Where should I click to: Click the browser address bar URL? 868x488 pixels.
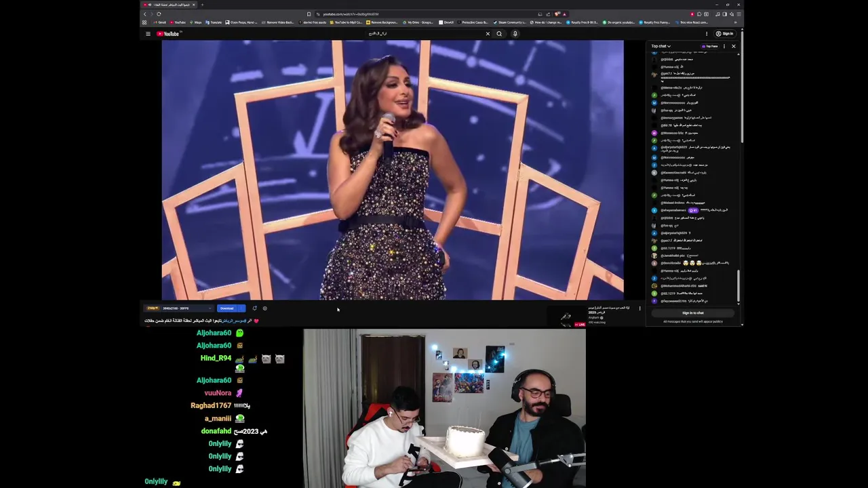350,14
